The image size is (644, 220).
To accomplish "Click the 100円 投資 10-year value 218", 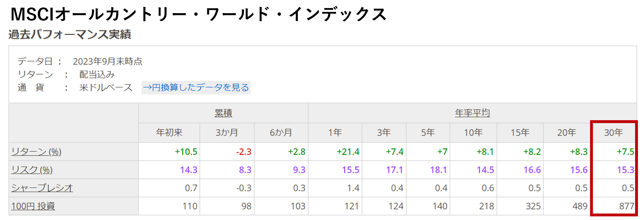I will [x=486, y=206].
